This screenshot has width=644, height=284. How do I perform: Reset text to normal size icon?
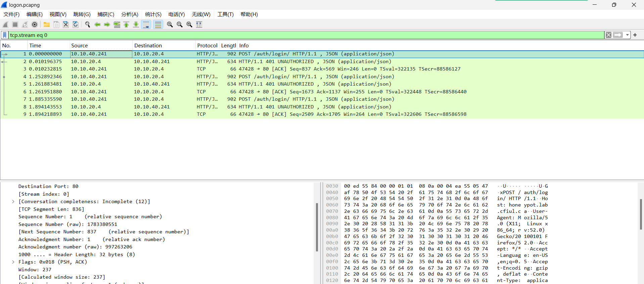point(189,25)
